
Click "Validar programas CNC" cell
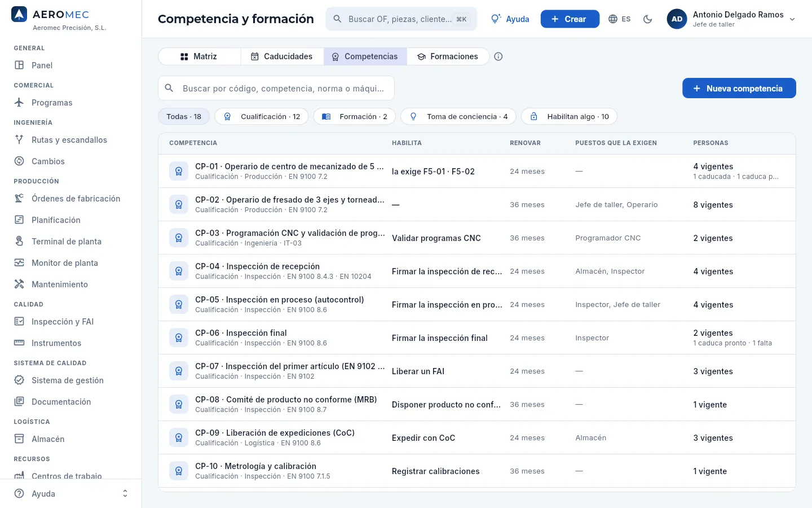(x=436, y=238)
